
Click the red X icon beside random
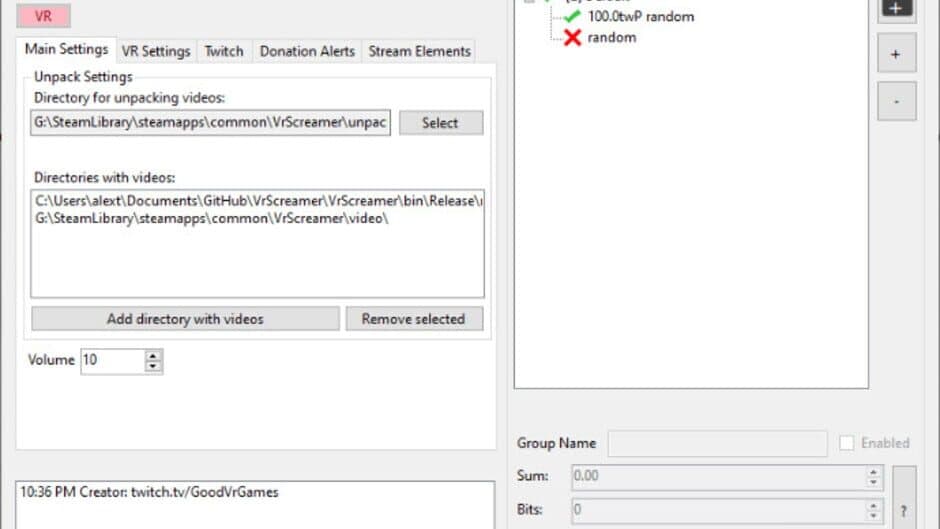pos(573,38)
